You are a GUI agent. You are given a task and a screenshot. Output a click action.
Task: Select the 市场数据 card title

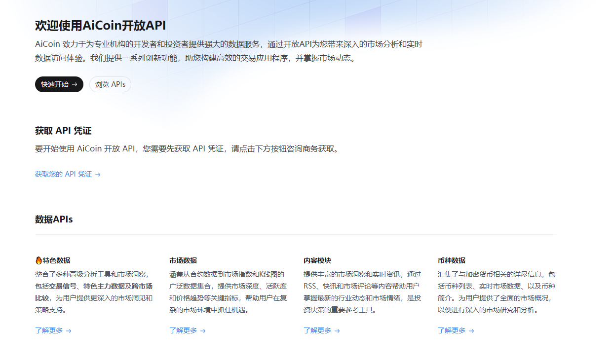(x=183, y=260)
